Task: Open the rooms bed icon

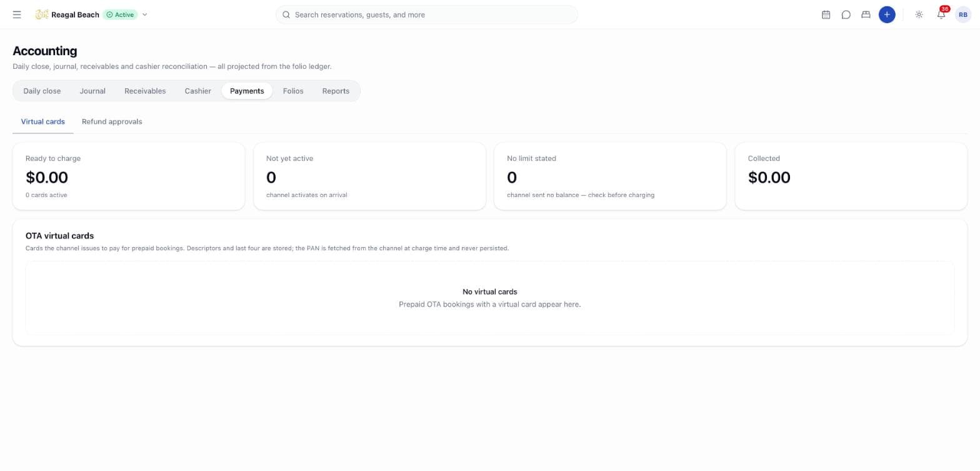Action: [866, 14]
